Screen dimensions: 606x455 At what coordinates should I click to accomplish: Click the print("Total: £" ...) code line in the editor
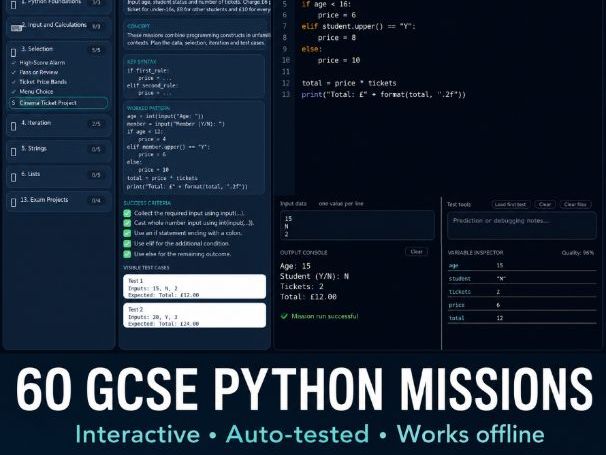[x=384, y=94]
